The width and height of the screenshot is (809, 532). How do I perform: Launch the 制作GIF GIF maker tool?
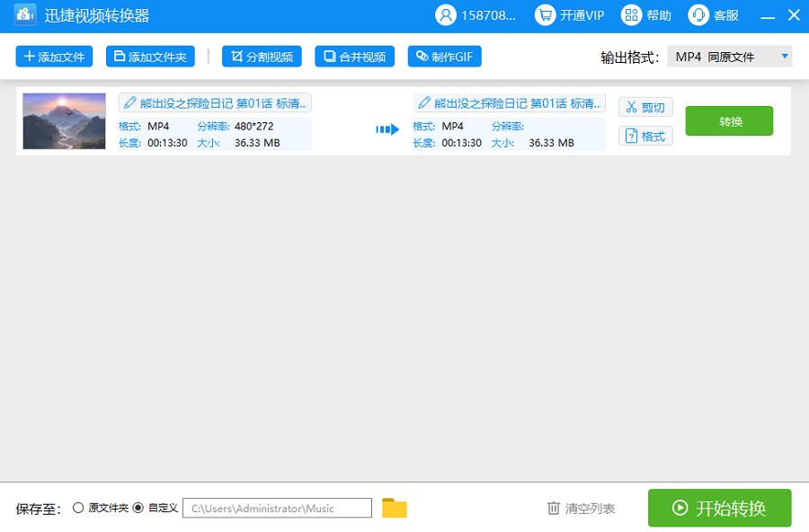tap(445, 56)
